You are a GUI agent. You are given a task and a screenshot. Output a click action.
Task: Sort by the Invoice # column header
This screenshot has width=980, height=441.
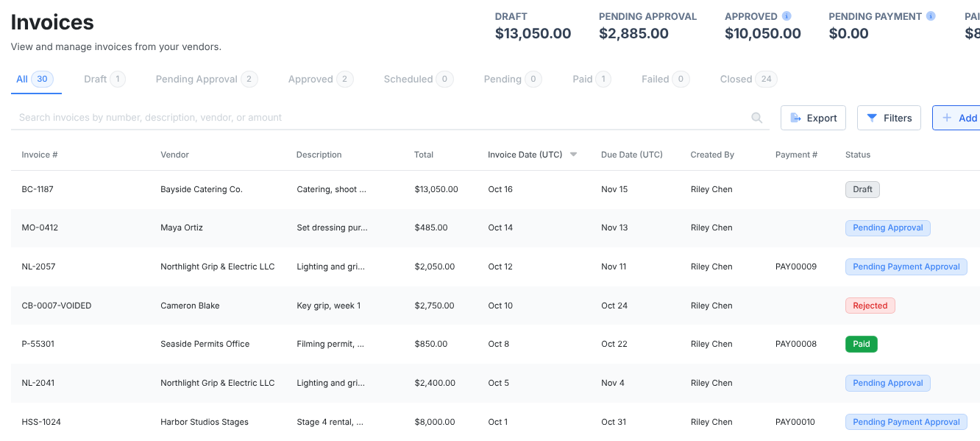coord(40,155)
